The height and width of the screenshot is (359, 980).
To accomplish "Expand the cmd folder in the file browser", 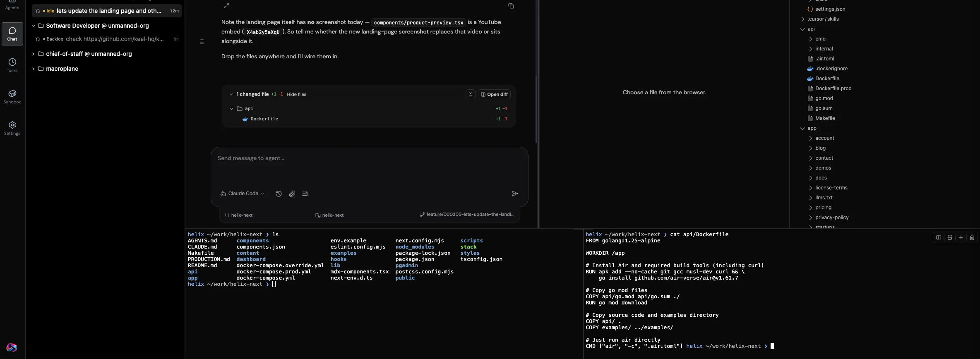I will coord(811,39).
